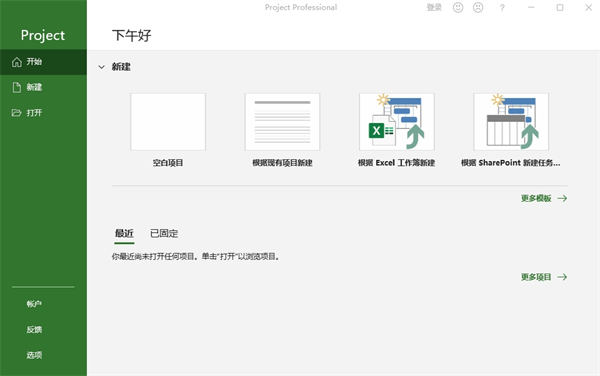The image size is (600, 376).
Task: Click the 根据 SharePoint 新建任务 label
Action: [x=510, y=163]
